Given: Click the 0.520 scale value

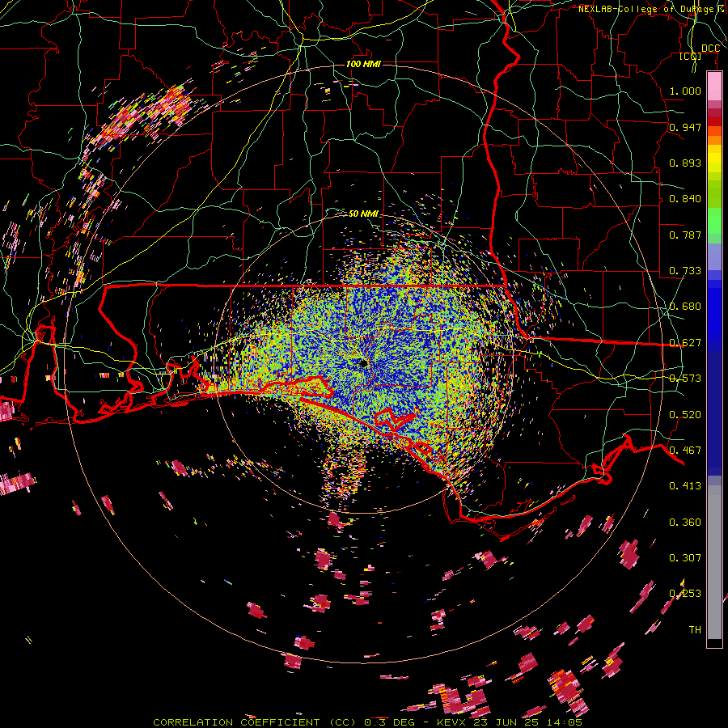Looking at the screenshot, I should point(685,414).
